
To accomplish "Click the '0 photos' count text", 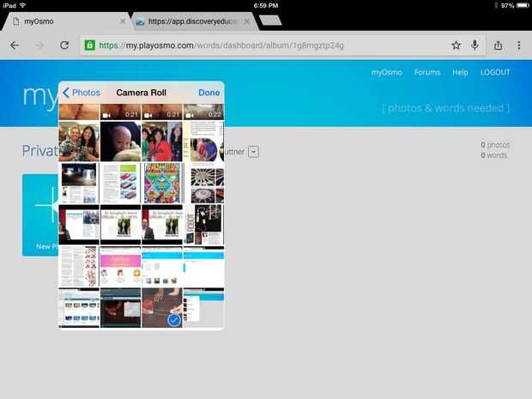I will pyautogui.click(x=495, y=145).
